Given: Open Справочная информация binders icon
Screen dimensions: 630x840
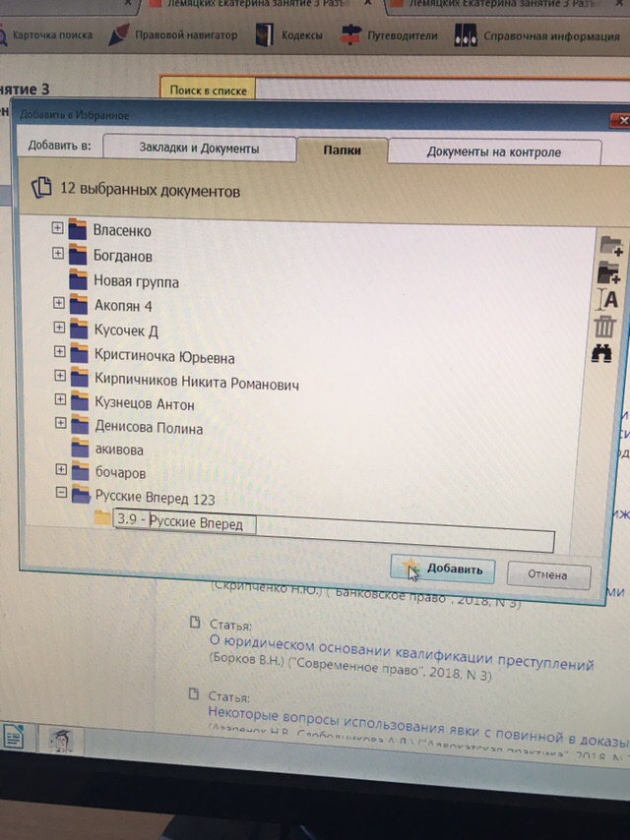Looking at the screenshot, I should click(x=466, y=35).
